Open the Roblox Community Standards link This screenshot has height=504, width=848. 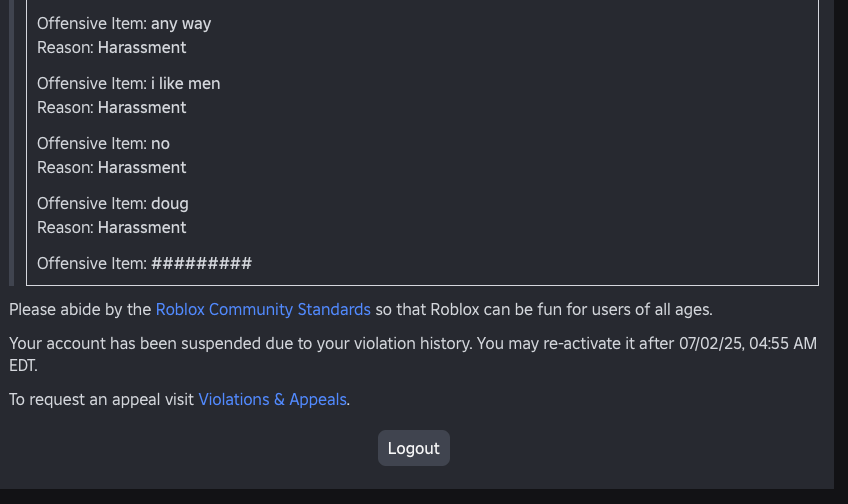[x=263, y=309]
